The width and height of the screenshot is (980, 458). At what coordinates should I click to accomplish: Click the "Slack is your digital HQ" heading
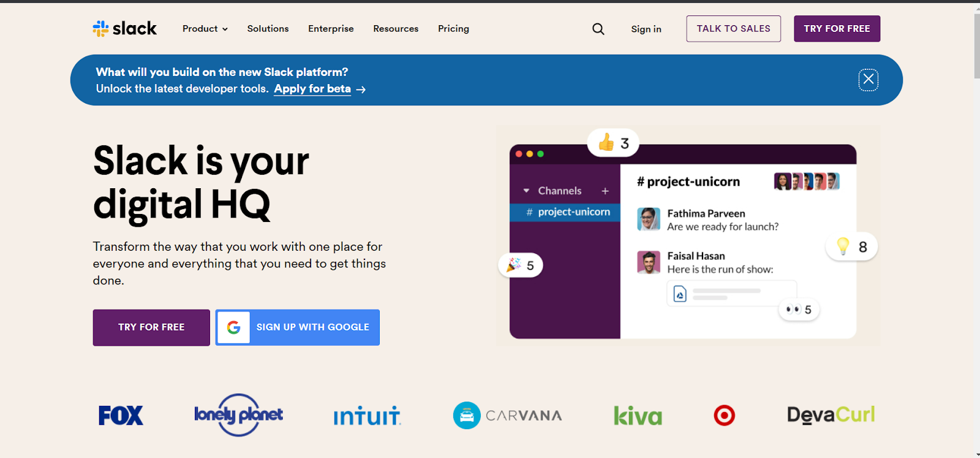201,182
